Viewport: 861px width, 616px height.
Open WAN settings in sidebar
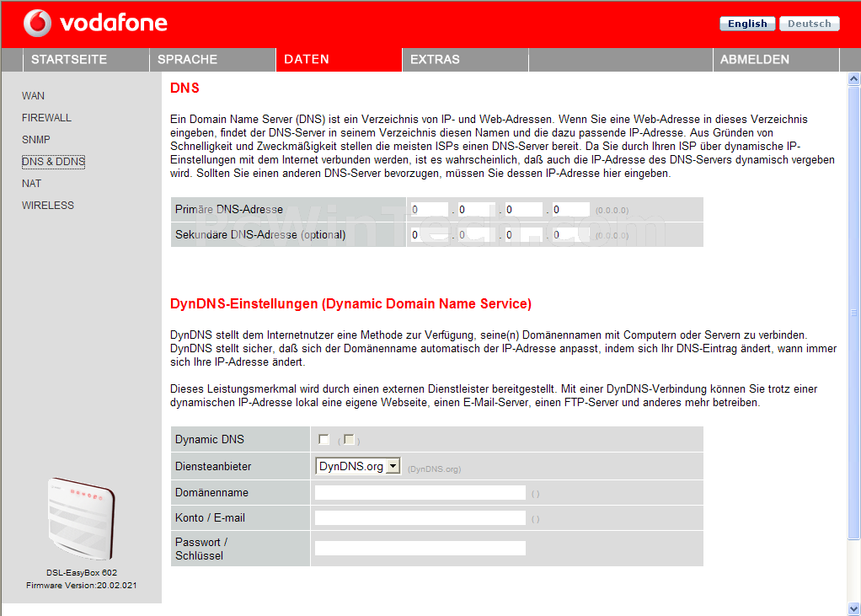(33, 95)
